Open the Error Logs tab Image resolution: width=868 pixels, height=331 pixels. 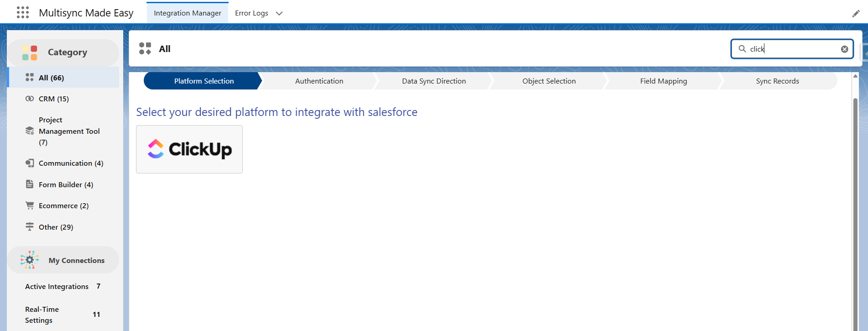[x=251, y=13]
